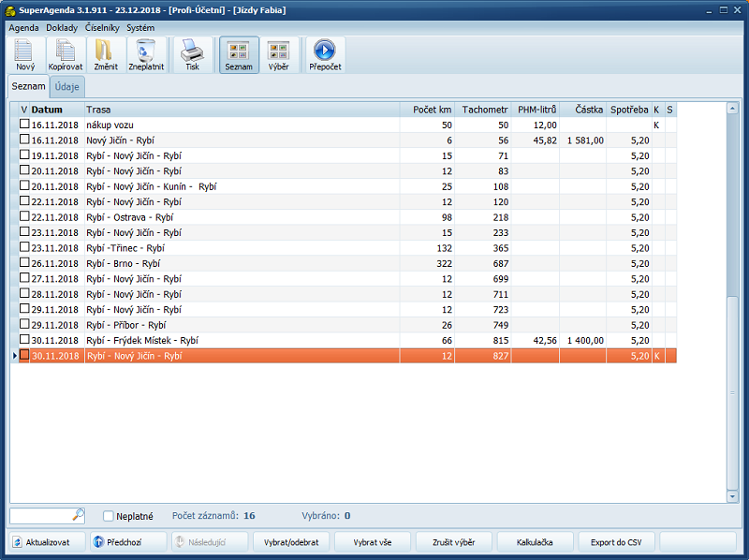Edit record with Změnit icon
This screenshot has height=560, width=749.
[106, 55]
